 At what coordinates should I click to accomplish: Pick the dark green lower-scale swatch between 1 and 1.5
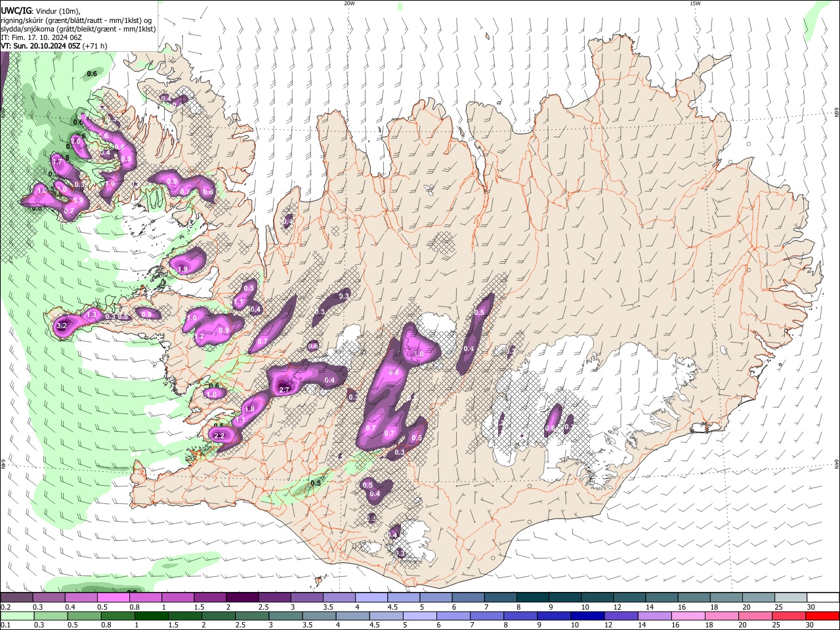[x=152, y=616]
